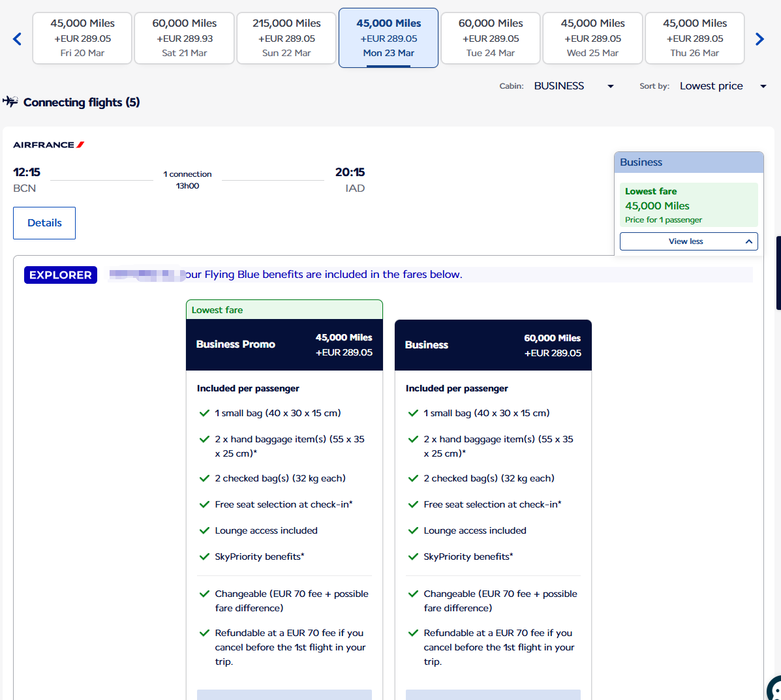Click the next dates right arrow
The height and width of the screenshot is (700, 781).
759,39
